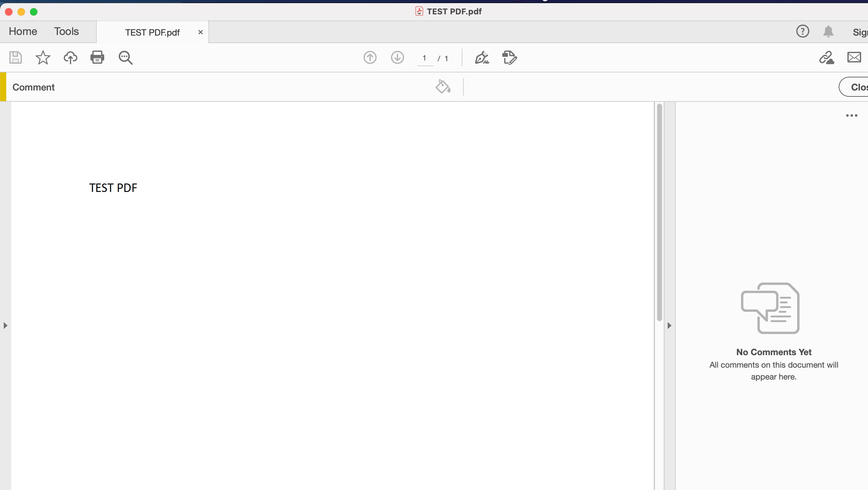
Task: Send file by email envelope icon
Action: click(854, 58)
